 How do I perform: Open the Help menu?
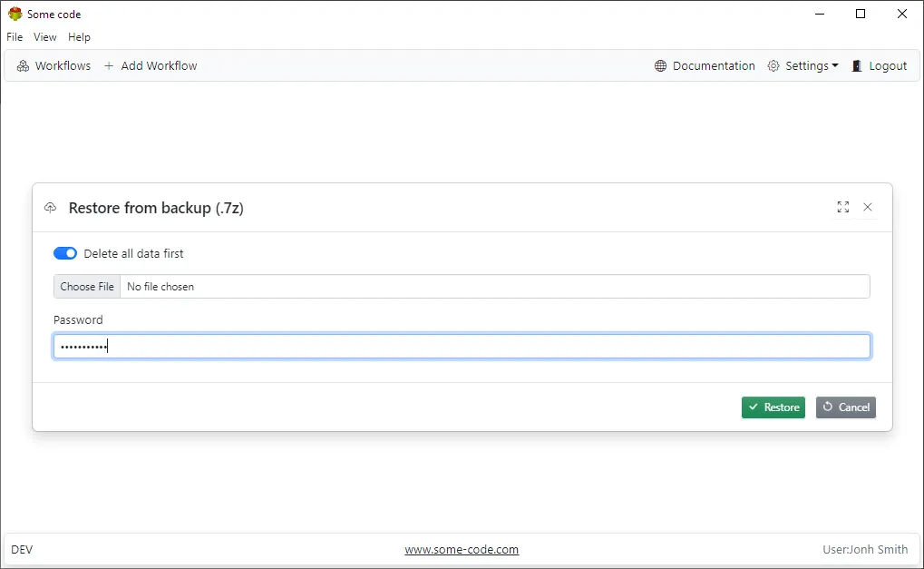tap(80, 37)
